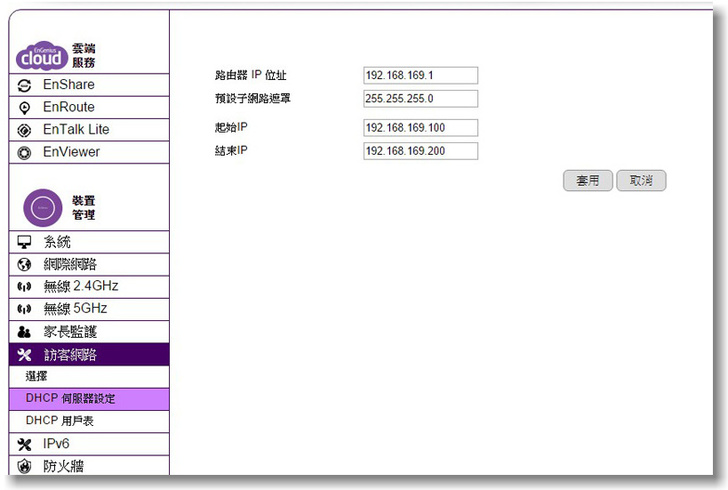Image resolution: width=728 pixels, height=490 pixels.
Task: Expand the 防火牆 firewall section
Action: (63, 466)
